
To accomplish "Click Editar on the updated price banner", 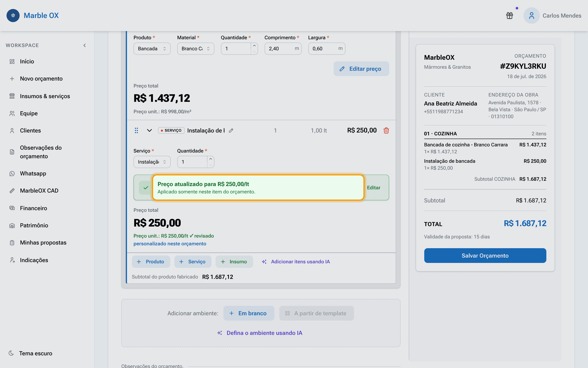I will click(373, 188).
